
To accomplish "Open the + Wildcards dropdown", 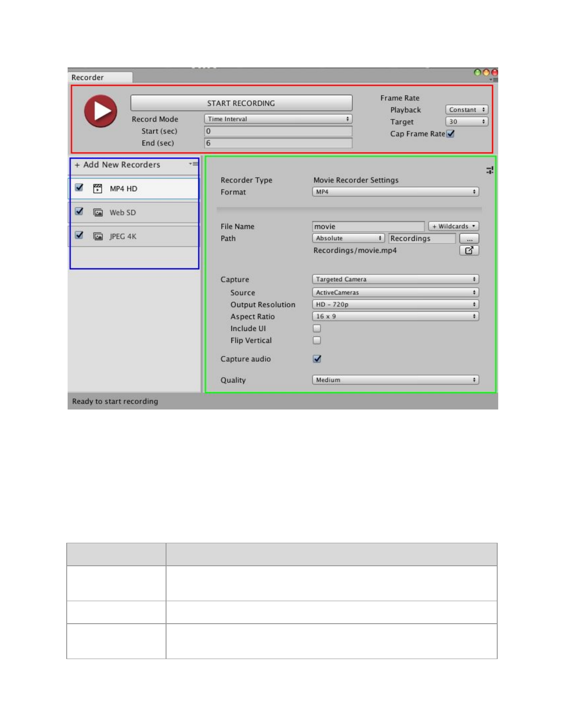I will coord(454,226).
